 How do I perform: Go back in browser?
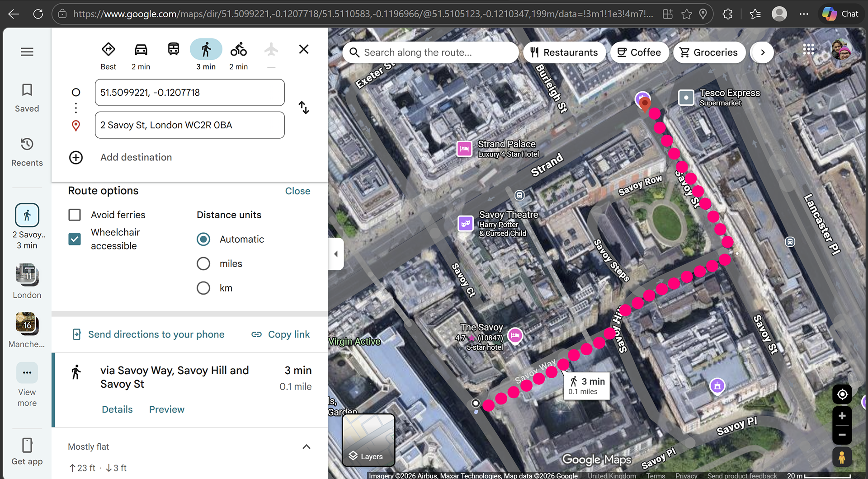click(x=14, y=14)
